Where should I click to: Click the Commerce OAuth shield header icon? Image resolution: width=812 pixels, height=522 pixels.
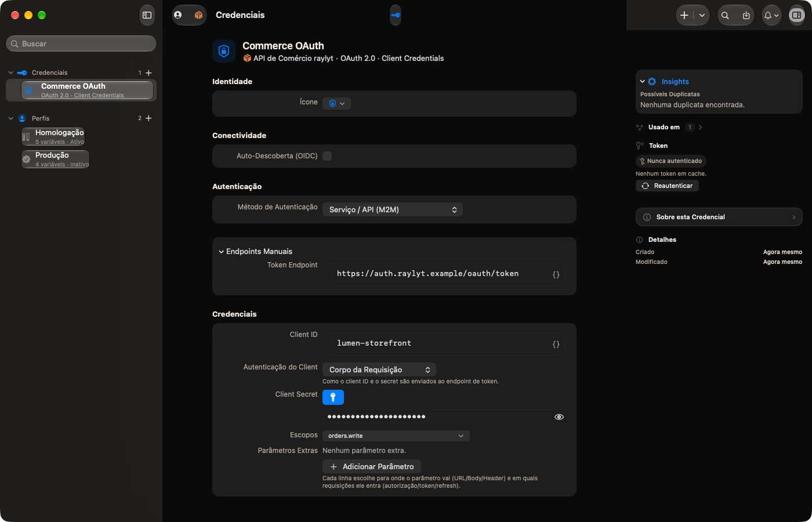pos(224,51)
